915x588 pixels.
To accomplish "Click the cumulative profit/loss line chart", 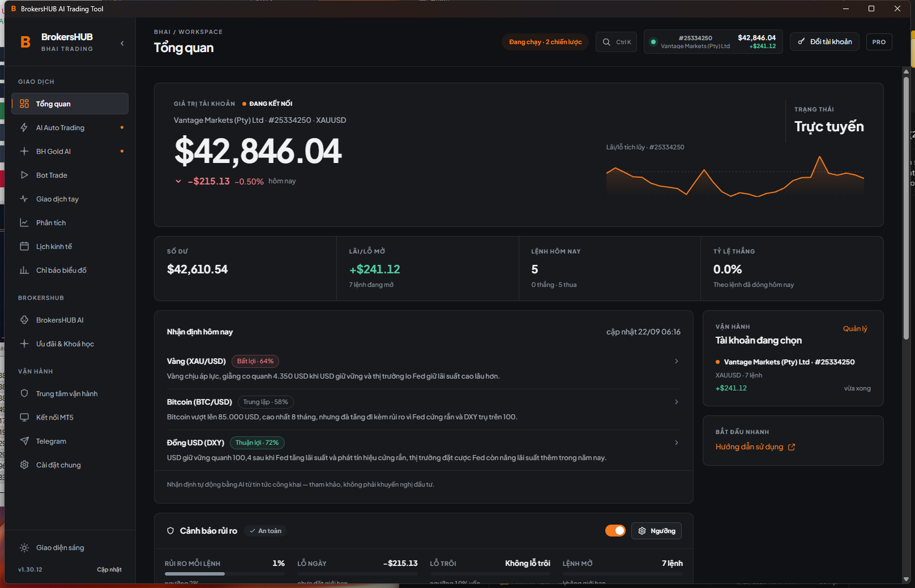I will pos(735,177).
